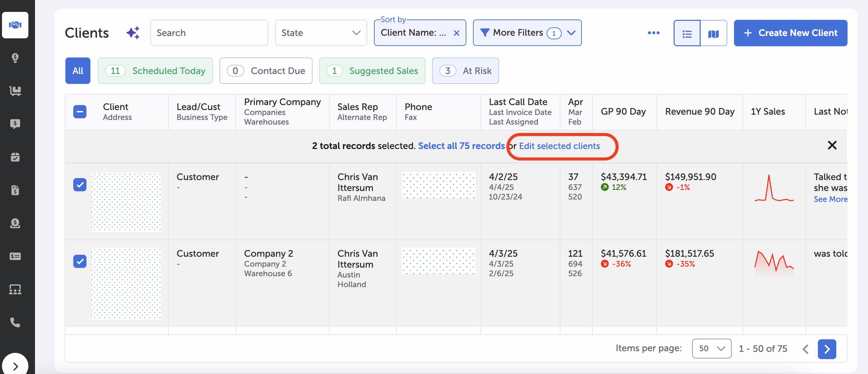The height and width of the screenshot is (374, 868).
Task: Open the lightbulb dollar insights sidebar icon
Action: coord(15,58)
